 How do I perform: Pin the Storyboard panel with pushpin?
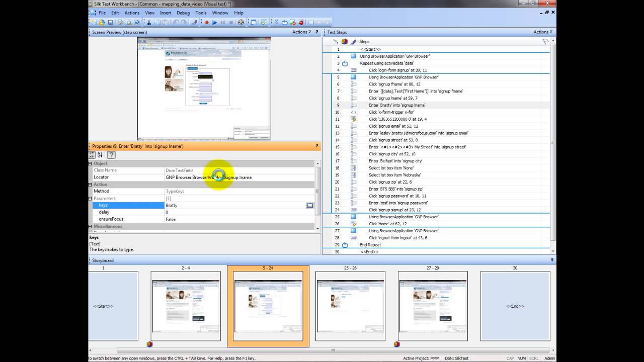point(552,260)
